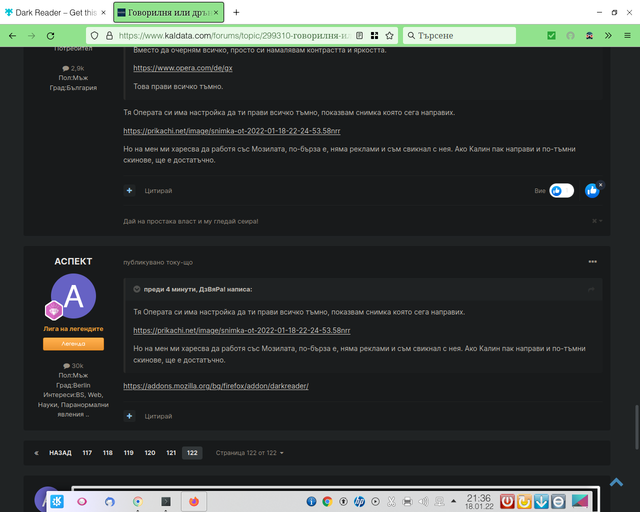The width and height of the screenshot is (640, 512).
Task: Click the red power shutdown button
Action: [x=507, y=501]
